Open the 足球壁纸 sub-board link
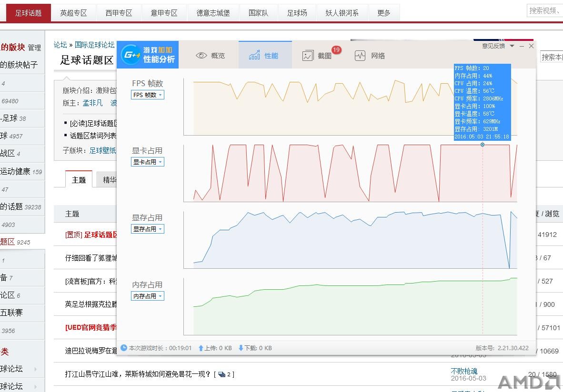563x392 pixels. click(103, 150)
